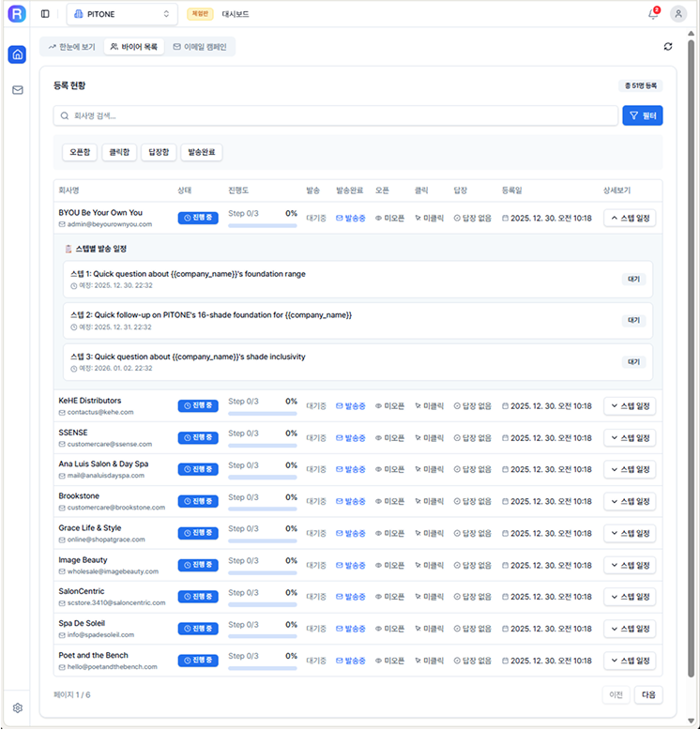The height and width of the screenshot is (730, 700).
Task: Click 미오픈 eye status for Brookstone
Action: tap(390, 501)
